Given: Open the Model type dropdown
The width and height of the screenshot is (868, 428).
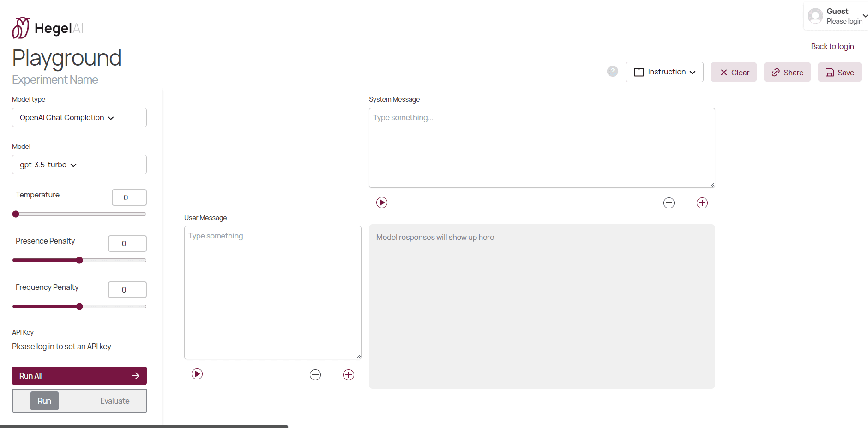Looking at the screenshot, I should 79,117.
